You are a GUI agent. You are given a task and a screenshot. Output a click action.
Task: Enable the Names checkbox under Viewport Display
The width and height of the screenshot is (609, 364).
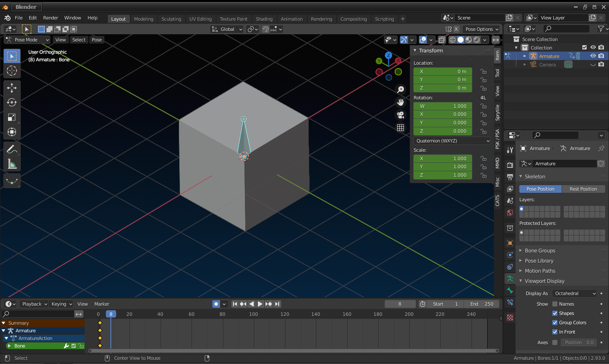point(554,304)
